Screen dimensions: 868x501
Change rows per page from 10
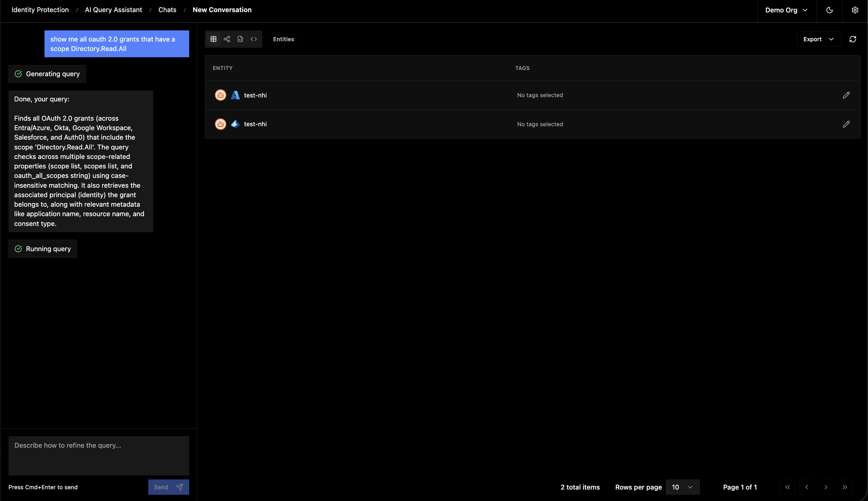point(682,487)
